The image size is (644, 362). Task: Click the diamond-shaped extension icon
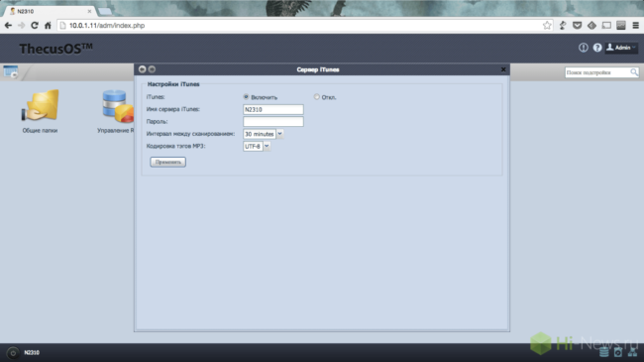(x=591, y=26)
